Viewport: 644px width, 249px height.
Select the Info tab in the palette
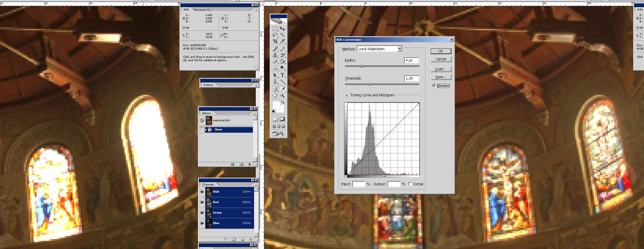tap(186, 10)
